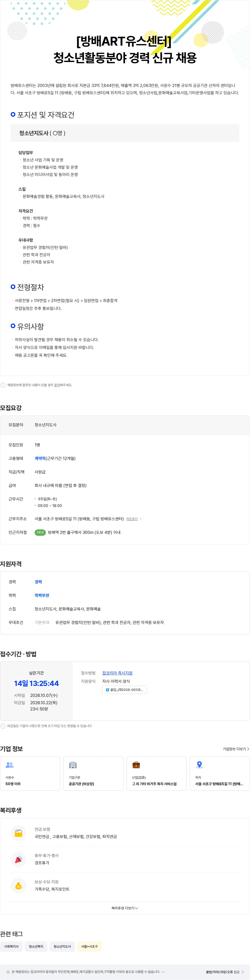This screenshot has height=980, width=250.
Task: Open the 위치 서울 서초구 방배로5길 card
Action: pyautogui.click(x=220, y=773)
